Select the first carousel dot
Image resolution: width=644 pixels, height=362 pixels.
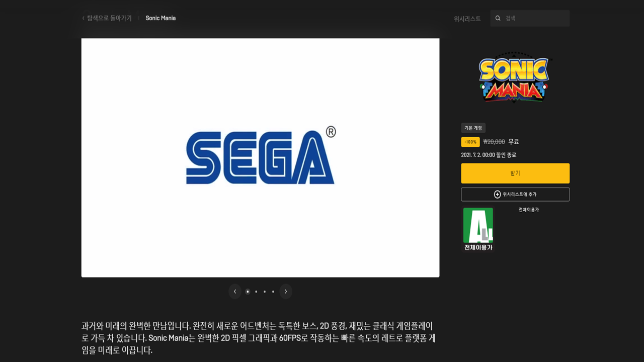[x=248, y=292]
